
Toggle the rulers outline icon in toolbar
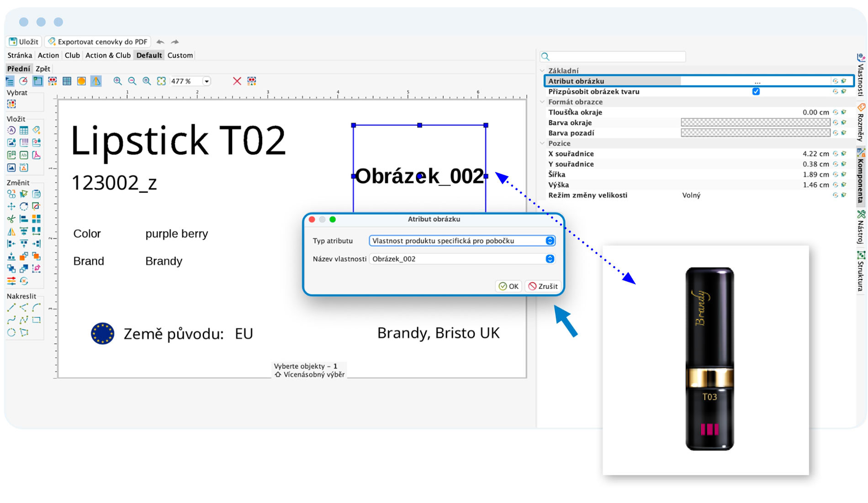tap(37, 81)
